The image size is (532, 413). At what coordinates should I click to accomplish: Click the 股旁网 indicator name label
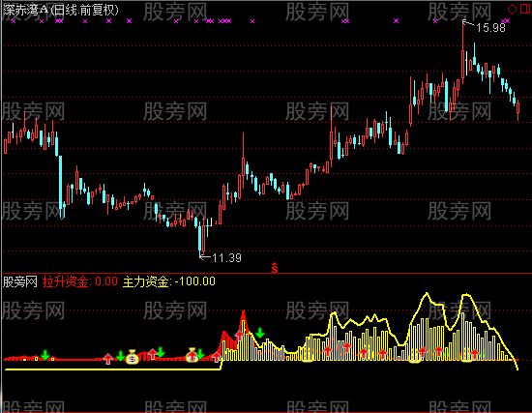(20, 281)
